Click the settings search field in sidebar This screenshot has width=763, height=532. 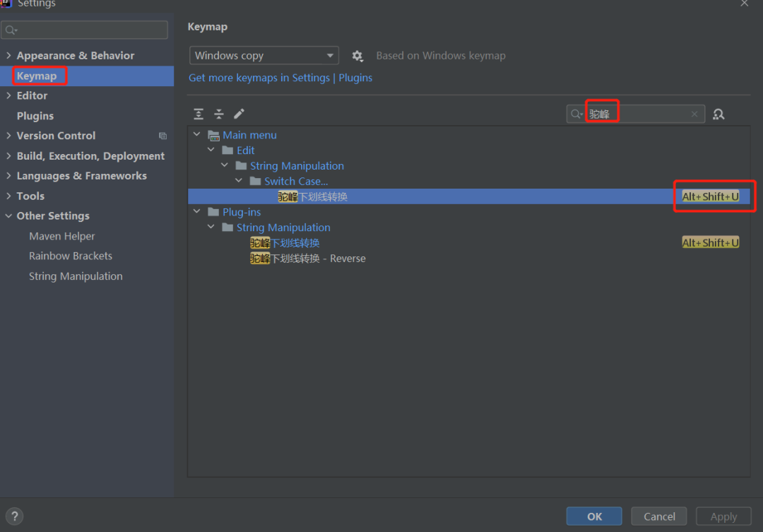85,30
